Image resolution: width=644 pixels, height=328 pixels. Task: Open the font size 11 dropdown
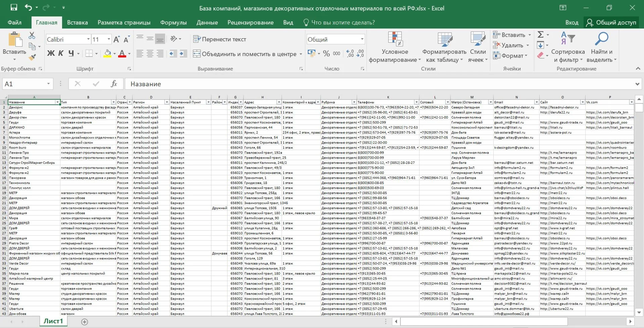[x=109, y=39]
